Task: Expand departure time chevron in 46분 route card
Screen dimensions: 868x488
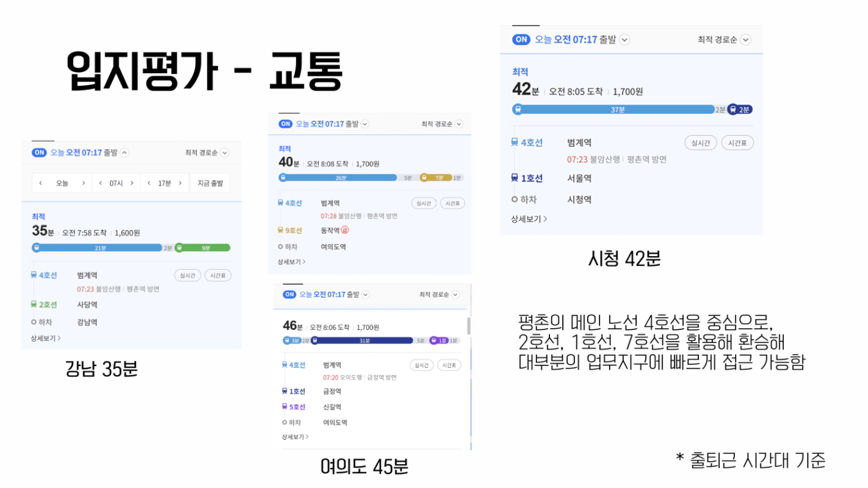Action: pos(366,295)
